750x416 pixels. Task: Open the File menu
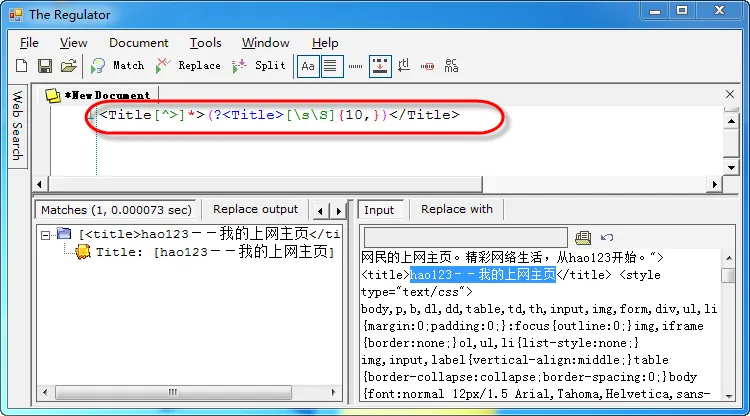coord(29,43)
